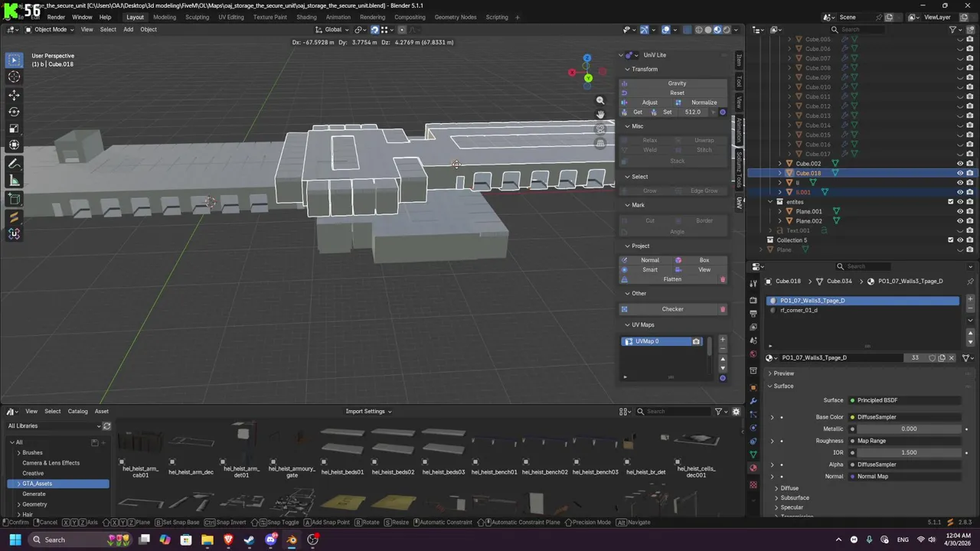The height and width of the screenshot is (551, 980).
Task: Pick the Add Cube tool
Action: tap(14, 200)
